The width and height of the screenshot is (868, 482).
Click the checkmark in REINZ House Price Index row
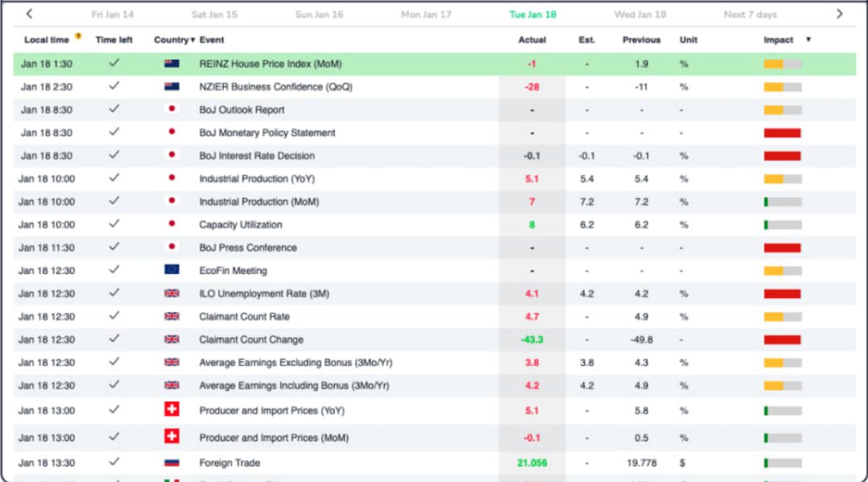[114, 63]
